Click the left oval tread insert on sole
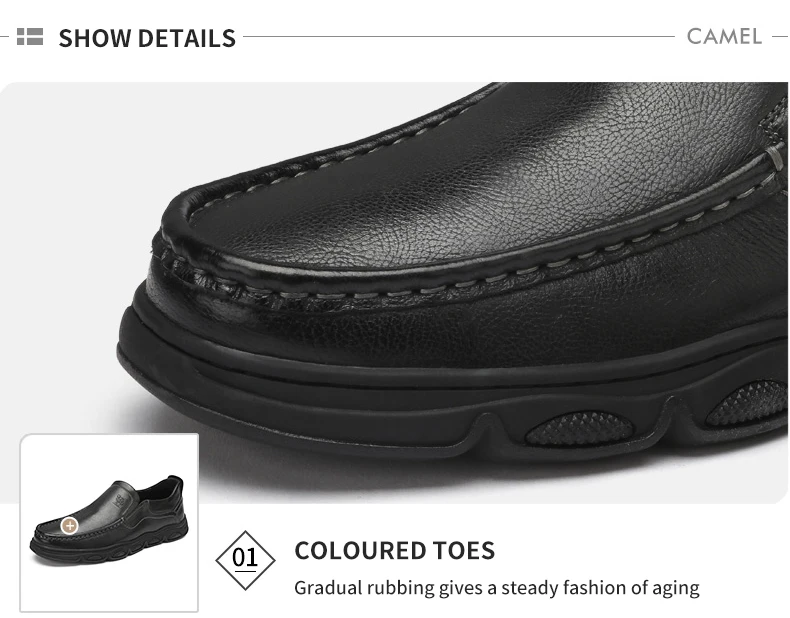 pyautogui.click(x=579, y=429)
